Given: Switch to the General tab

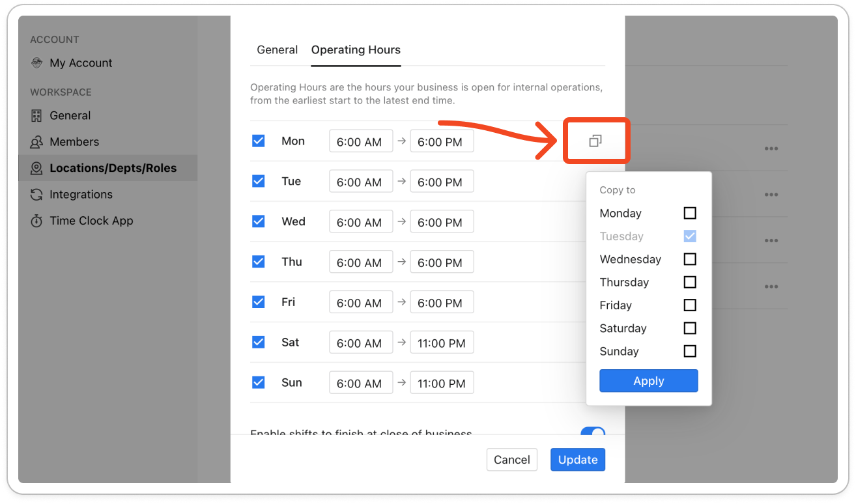Looking at the screenshot, I should click(278, 49).
